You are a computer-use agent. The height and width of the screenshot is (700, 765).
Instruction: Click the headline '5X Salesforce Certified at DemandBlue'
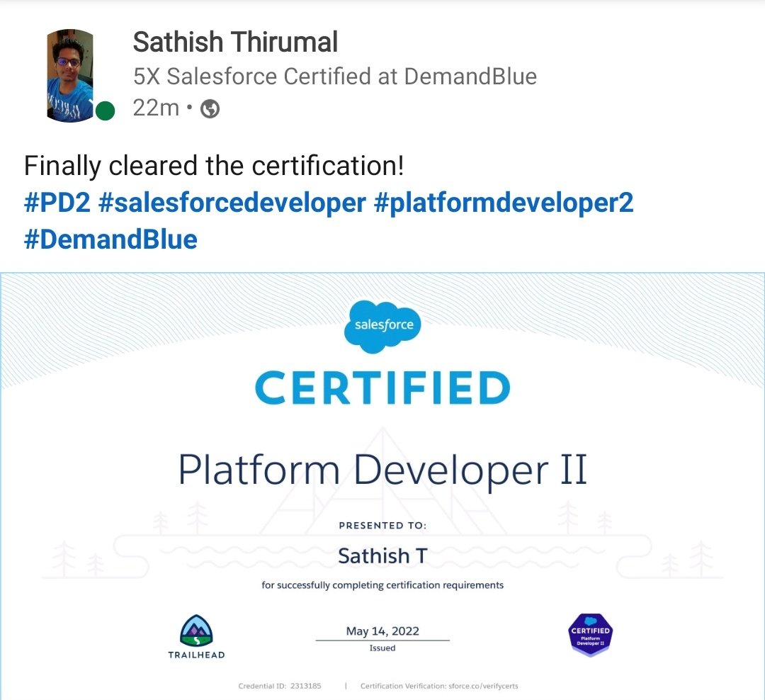pyautogui.click(x=334, y=77)
